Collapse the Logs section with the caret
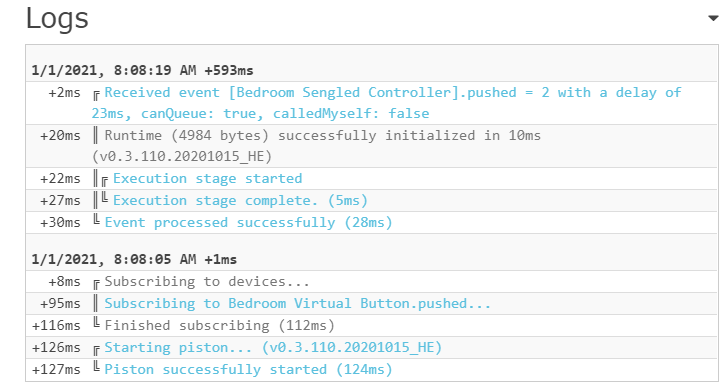Image resolution: width=726 pixels, height=390 pixels. pos(713,19)
